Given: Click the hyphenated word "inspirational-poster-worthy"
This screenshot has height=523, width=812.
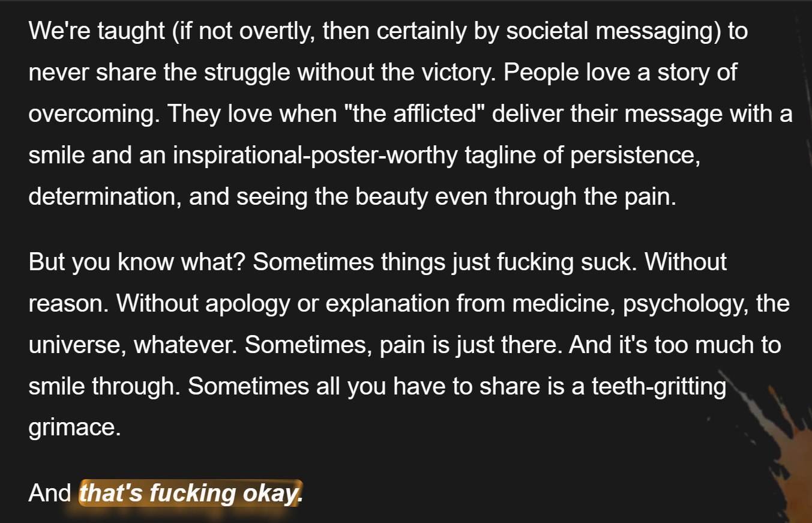Looking at the screenshot, I should coord(316,156).
